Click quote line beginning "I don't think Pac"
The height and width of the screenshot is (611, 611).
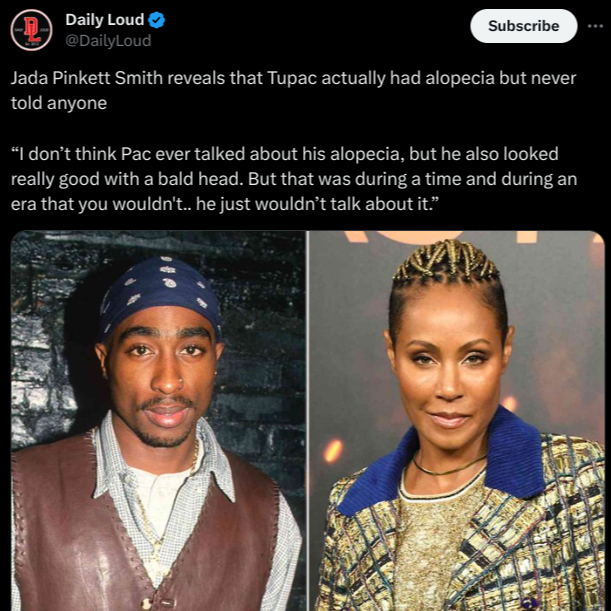point(284,154)
